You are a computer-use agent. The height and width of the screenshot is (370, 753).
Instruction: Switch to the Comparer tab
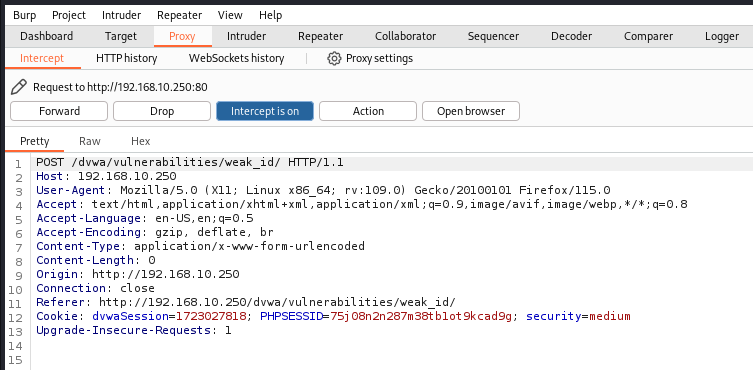[x=648, y=37]
